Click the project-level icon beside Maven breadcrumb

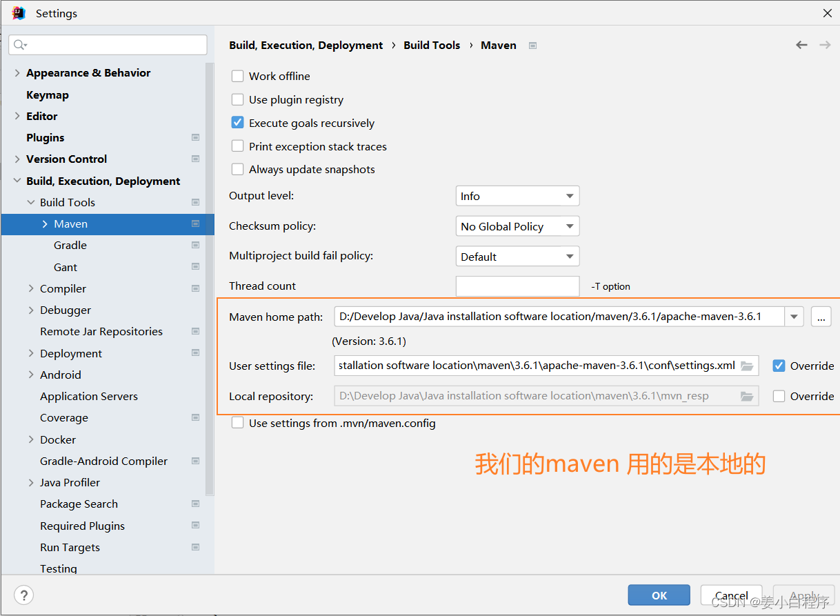(x=532, y=46)
